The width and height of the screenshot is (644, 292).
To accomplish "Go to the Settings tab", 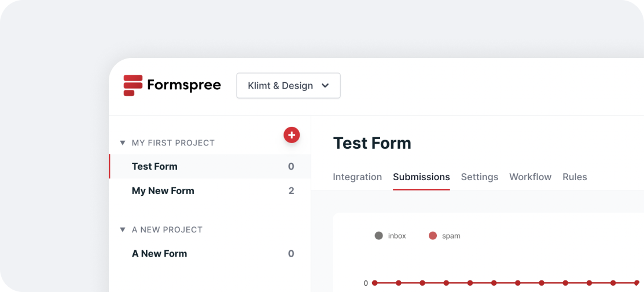I will point(479,177).
